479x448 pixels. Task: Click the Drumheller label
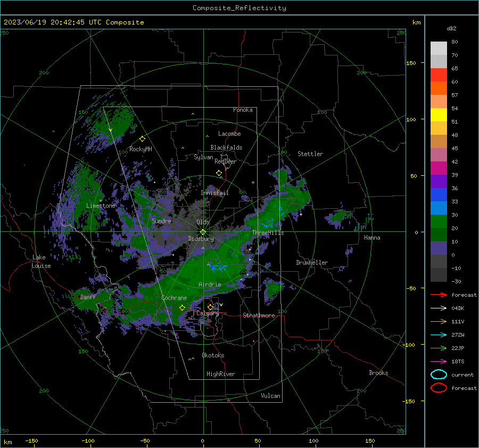[312, 263]
